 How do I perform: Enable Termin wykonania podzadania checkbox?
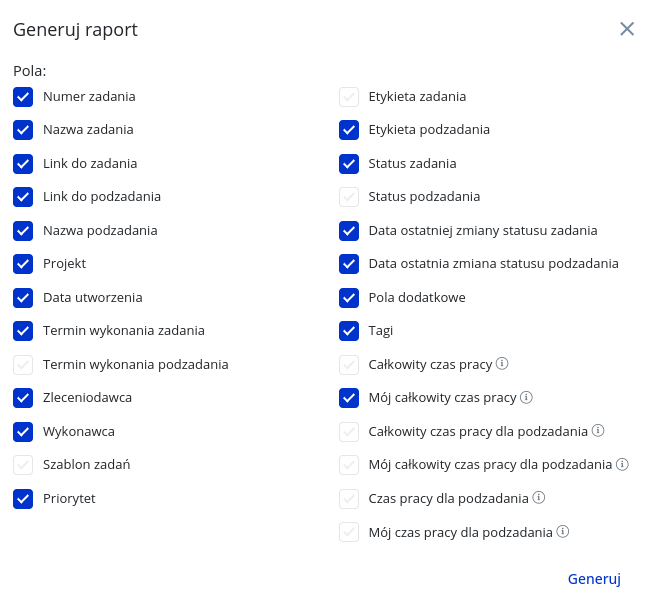pos(23,365)
